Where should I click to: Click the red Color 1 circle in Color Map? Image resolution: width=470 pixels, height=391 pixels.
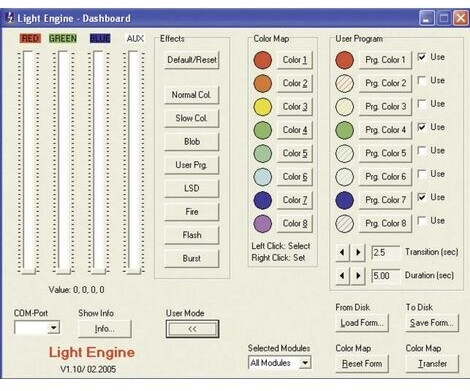[263, 60]
